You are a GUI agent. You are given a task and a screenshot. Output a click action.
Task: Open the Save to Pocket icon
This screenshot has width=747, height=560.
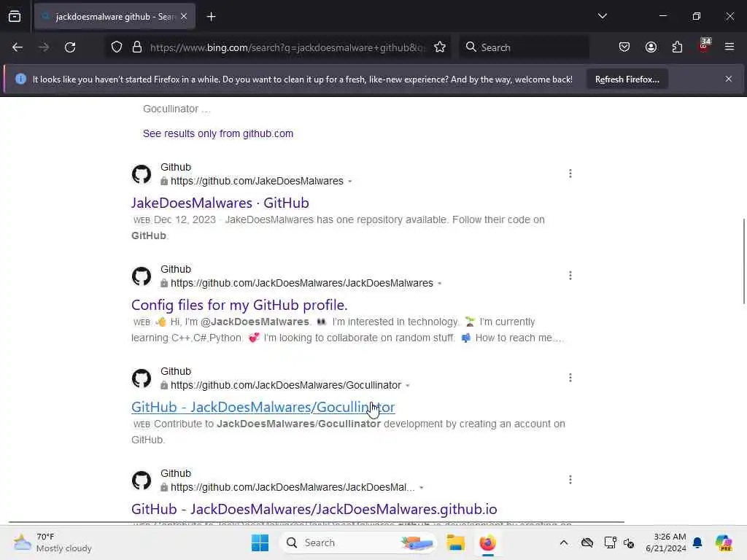tap(624, 47)
